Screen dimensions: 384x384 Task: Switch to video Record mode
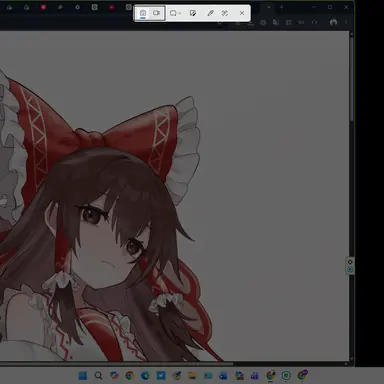tap(156, 13)
